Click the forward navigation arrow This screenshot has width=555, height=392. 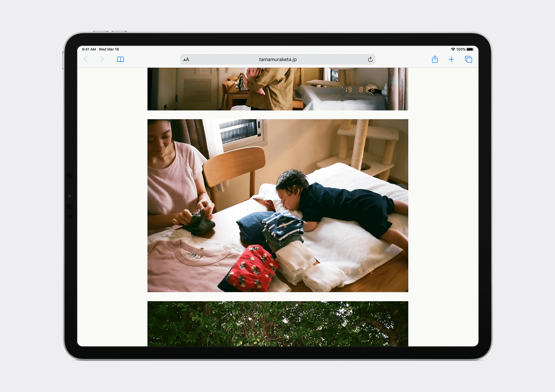pyautogui.click(x=102, y=59)
